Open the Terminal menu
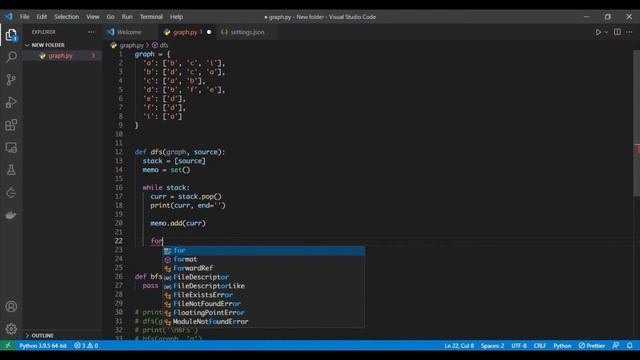Image resolution: width=640 pixels, height=360 pixels. pos(151,17)
